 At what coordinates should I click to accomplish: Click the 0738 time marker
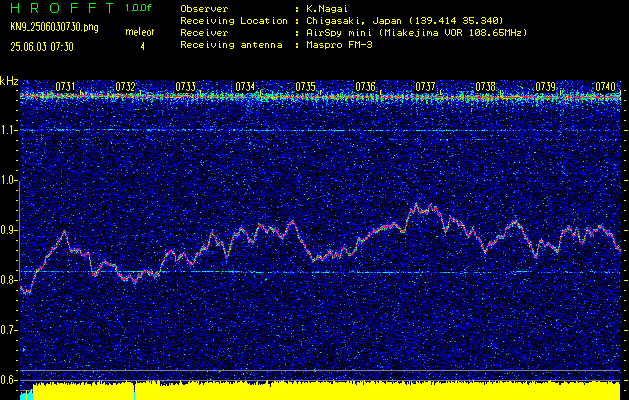(x=485, y=86)
